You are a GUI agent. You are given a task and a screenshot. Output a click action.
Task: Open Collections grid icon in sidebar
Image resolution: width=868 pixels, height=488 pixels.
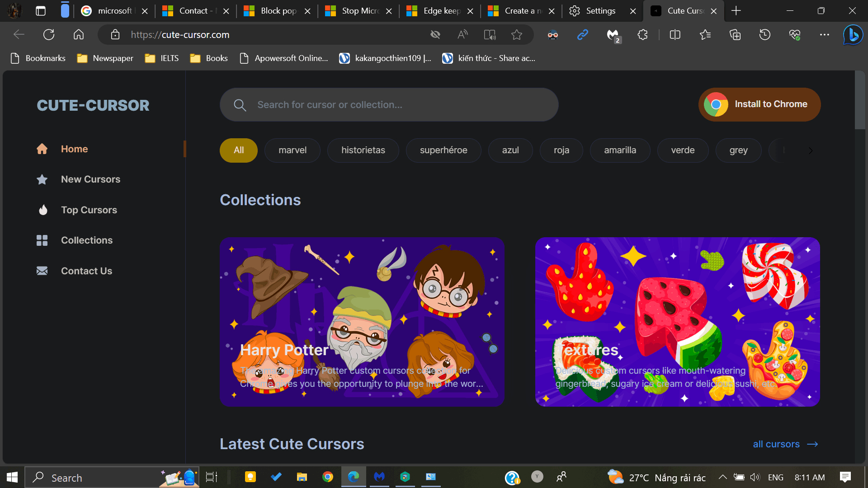click(42, 240)
